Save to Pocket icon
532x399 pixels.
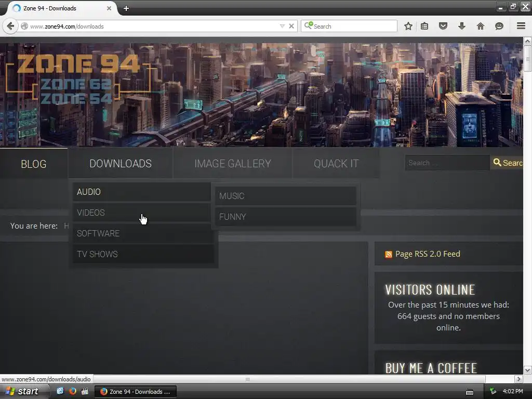(x=443, y=26)
